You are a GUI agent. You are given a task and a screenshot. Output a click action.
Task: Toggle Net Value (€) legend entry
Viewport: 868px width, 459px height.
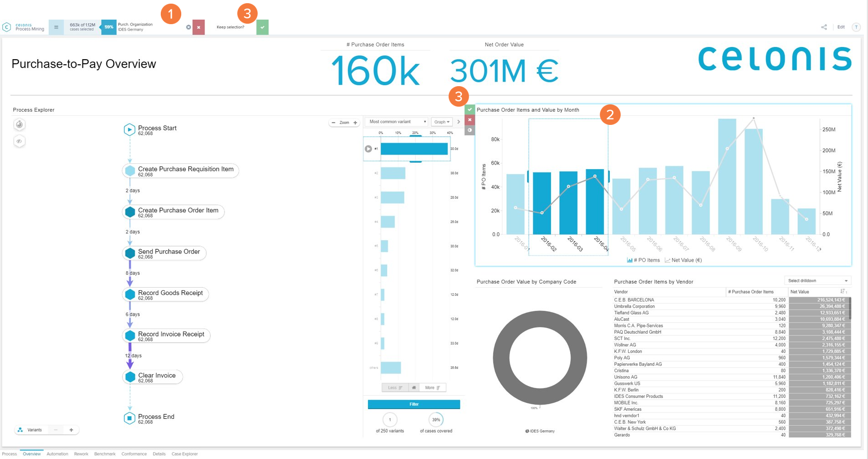click(x=683, y=260)
